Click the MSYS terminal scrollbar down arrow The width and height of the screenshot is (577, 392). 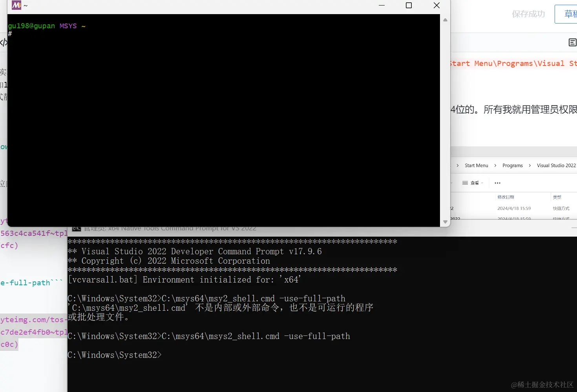[x=445, y=222]
